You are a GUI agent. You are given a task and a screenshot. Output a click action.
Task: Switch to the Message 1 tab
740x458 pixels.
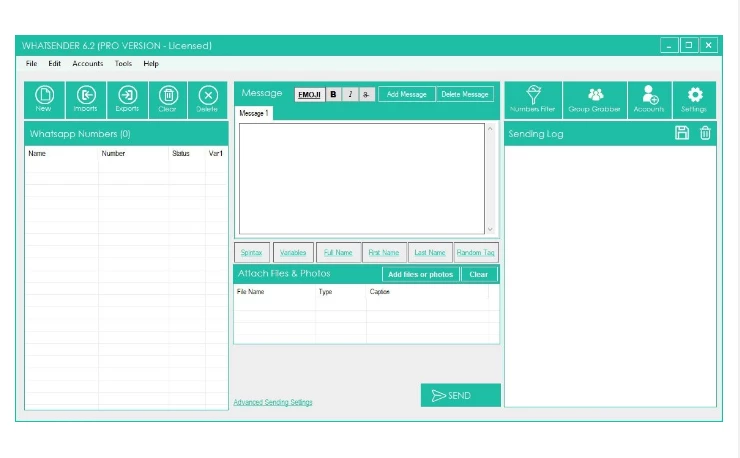click(x=254, y=113)
